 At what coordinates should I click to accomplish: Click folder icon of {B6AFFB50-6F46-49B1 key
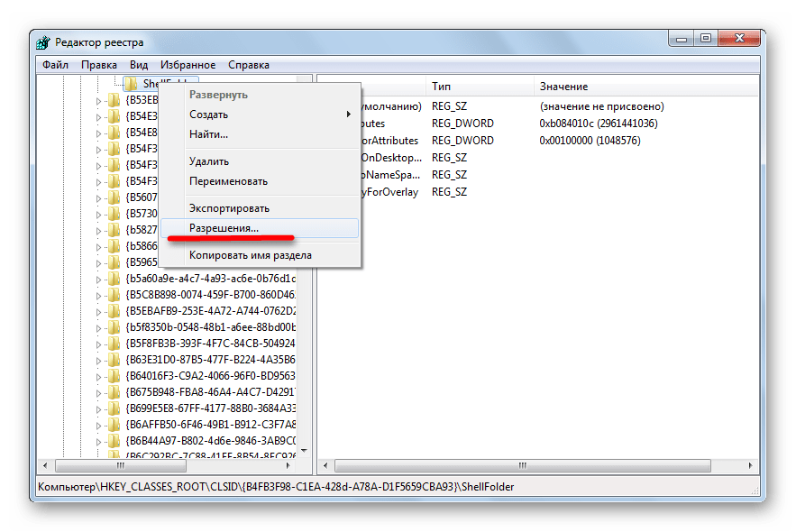[114, 425]
